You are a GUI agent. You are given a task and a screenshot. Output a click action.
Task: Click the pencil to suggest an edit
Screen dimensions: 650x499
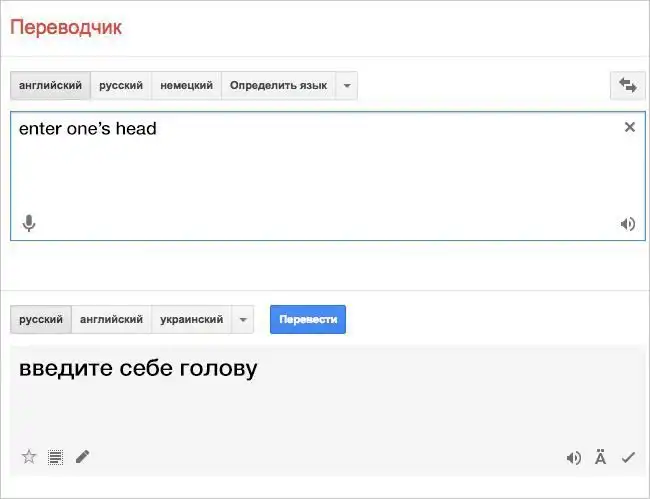pyautogui.click(x=82, y=457)
